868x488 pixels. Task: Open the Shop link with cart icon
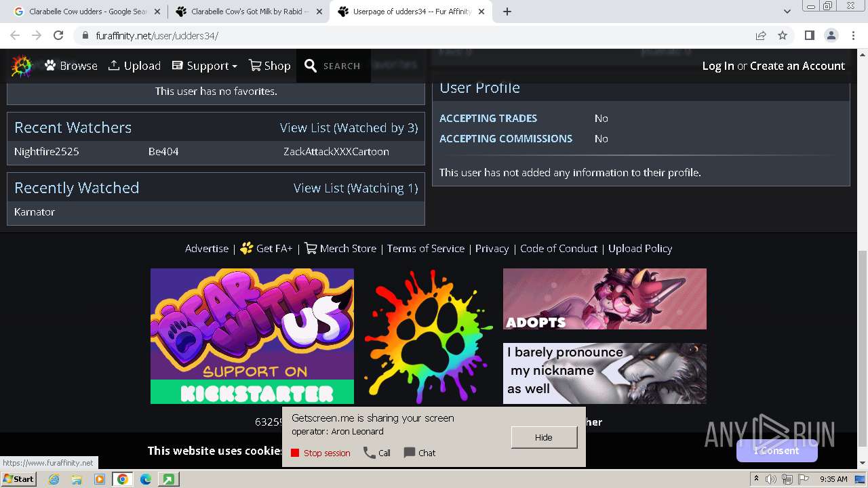[x=269, y=66]
